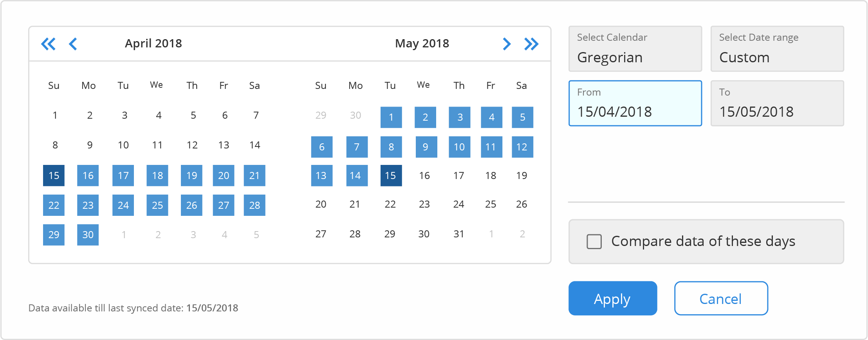Click the previous month double-arrow icon
868x340 pixels.
coord(49,43)
